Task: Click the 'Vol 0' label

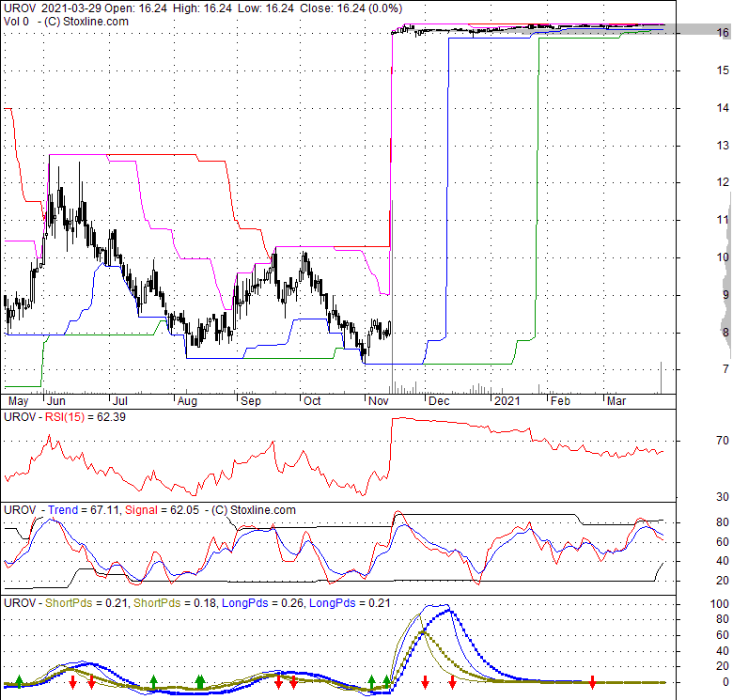Action: tap(16, 22)
